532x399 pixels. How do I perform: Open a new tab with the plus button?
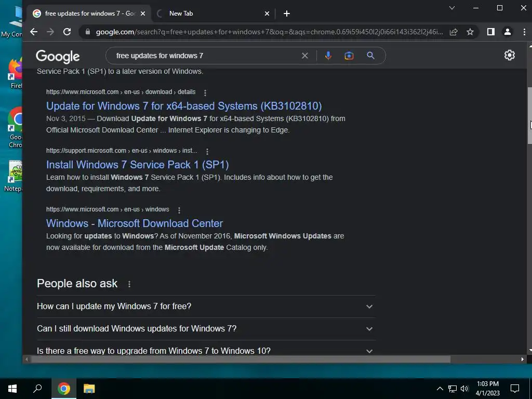pos(287,14)
